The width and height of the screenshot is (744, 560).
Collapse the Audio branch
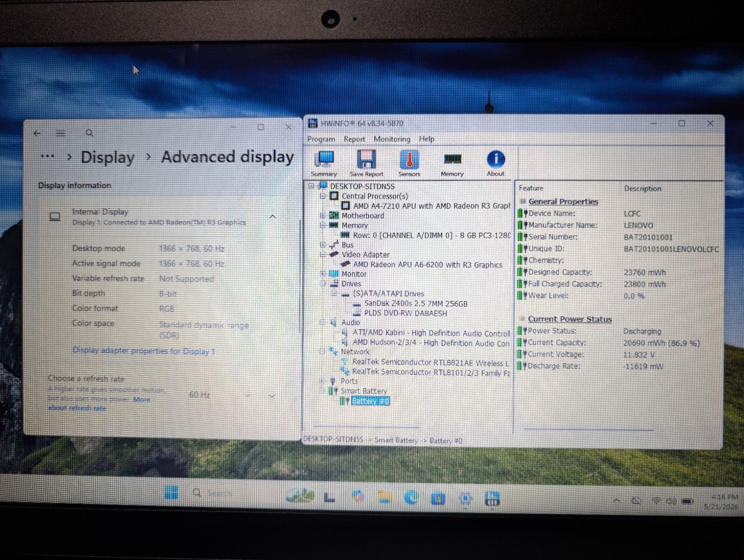click(322, 322)
